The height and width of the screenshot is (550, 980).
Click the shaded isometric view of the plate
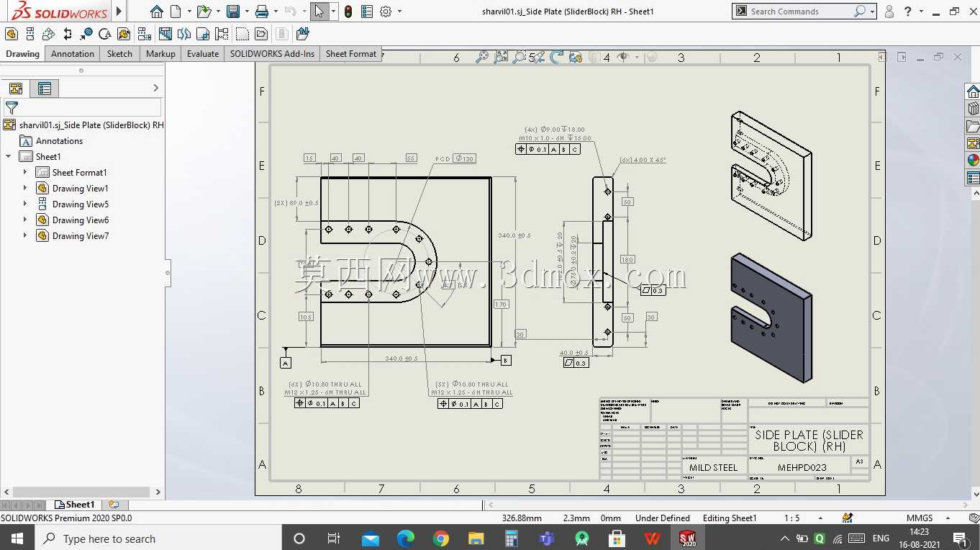tap(771, 318)
